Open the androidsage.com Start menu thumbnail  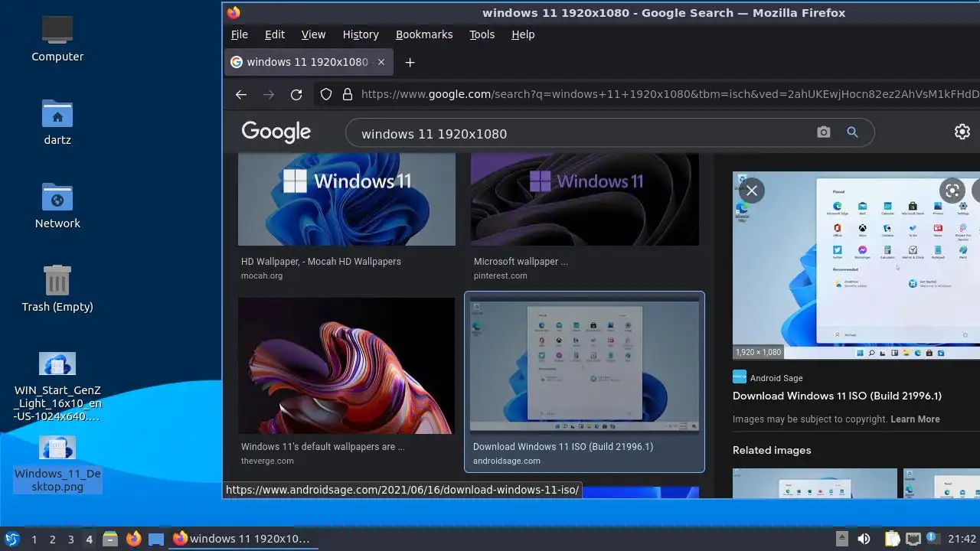(585, 367)
